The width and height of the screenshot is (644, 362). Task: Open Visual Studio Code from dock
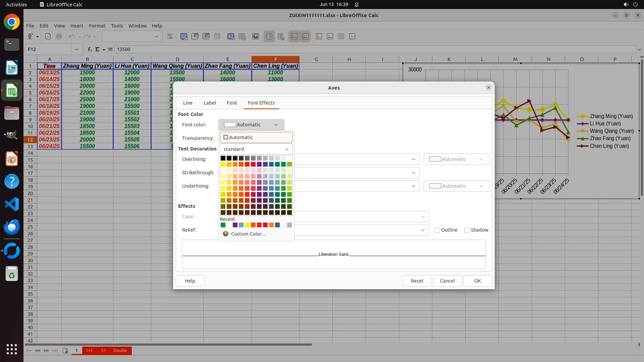click(12, 204)
